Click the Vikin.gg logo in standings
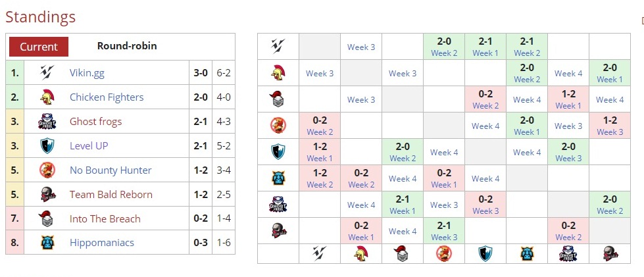The image size is (644, 277). (47, 73)
